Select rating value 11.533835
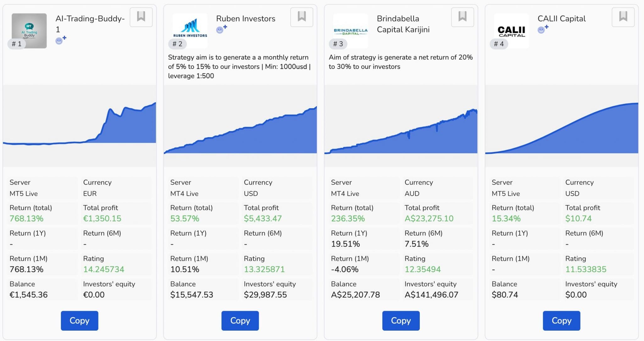The image size is (644, 341). (x=586, y=269)
